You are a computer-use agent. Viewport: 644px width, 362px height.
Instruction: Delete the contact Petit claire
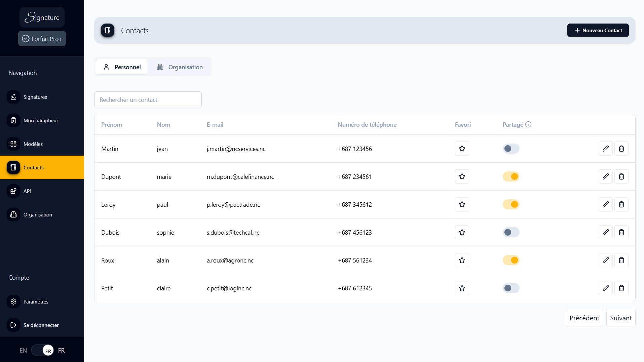[621, 288]
